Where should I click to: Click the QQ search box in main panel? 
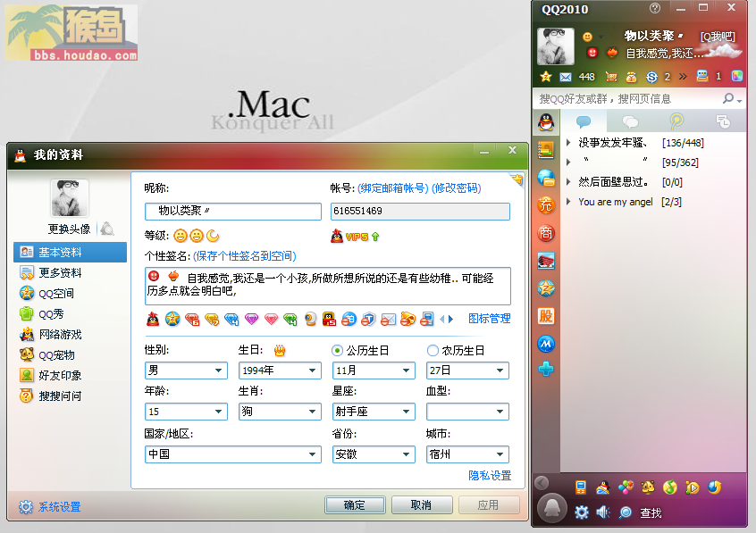click(626, 99)
